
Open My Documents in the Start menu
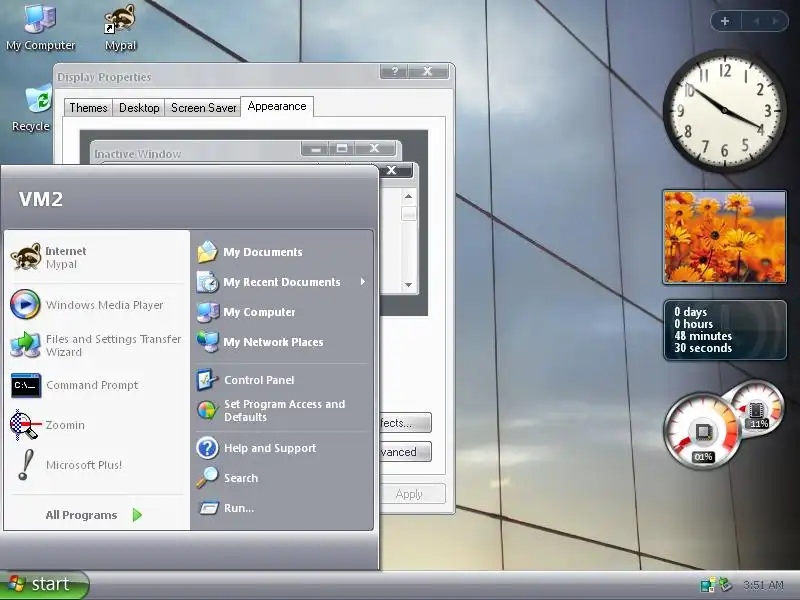click(x=282, y=252)
